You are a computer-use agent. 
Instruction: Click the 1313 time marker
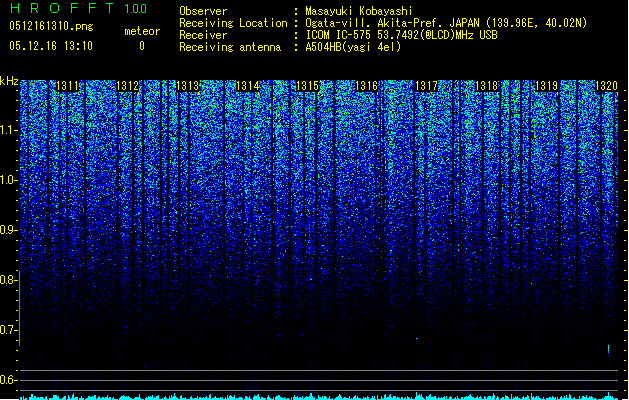click(188, 86)
